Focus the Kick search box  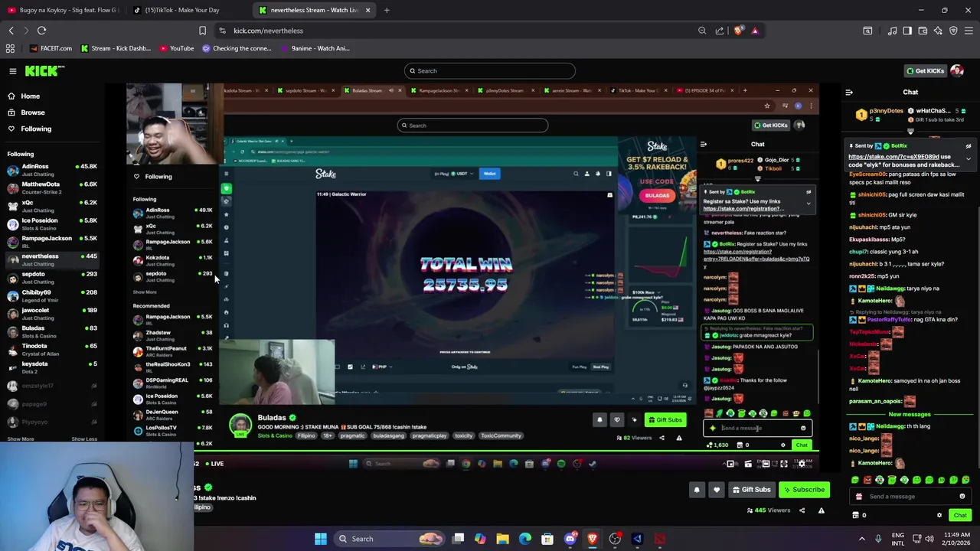(490, 71)
